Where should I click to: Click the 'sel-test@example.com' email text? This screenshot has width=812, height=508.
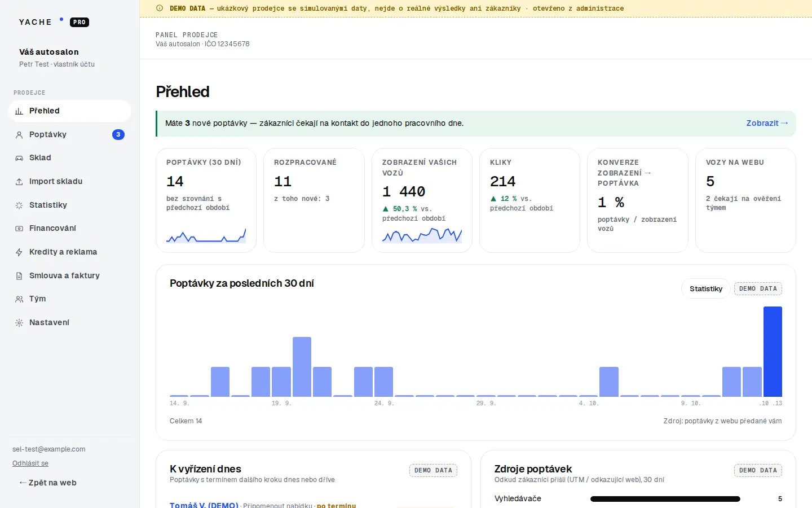(49, 449)
